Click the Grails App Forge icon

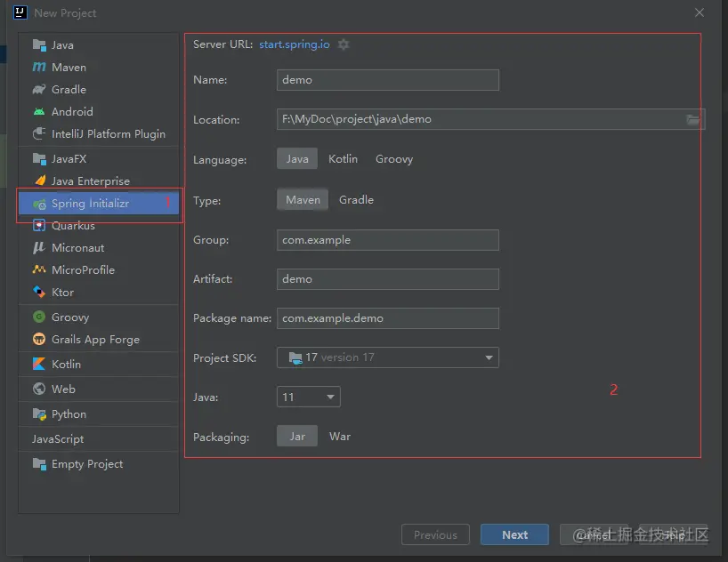pyautogui.click(x=39, y=339)
